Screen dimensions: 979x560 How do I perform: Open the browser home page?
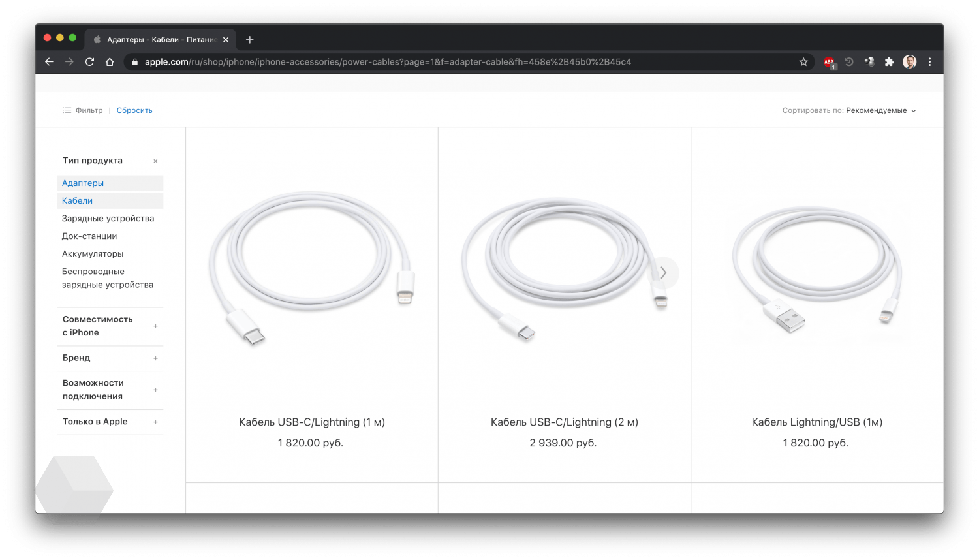[x=110, y=62]
